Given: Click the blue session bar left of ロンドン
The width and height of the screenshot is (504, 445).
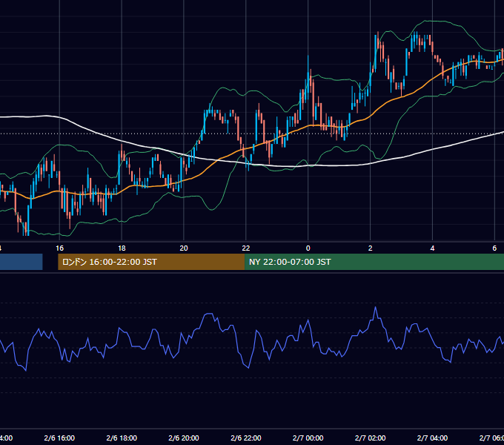Looking at the screenshot, I should (x=21, y=262).
